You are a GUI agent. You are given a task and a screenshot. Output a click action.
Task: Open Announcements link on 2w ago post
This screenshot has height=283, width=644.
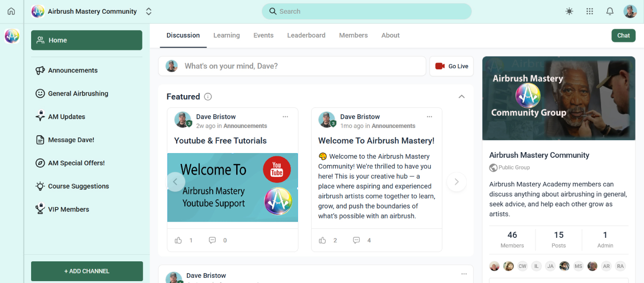click(245, 126)
